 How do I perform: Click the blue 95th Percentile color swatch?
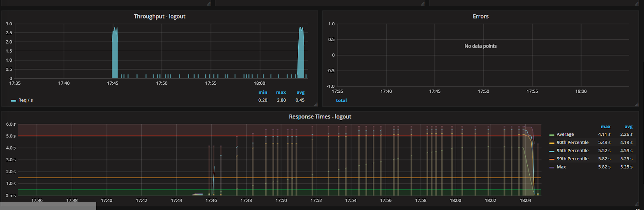point(552,151)
